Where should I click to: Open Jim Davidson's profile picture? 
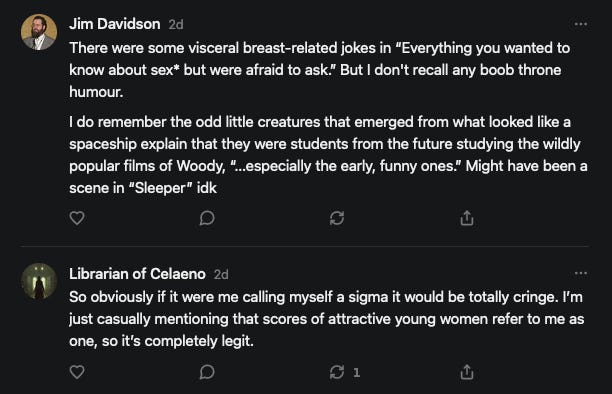click(39, 32)
